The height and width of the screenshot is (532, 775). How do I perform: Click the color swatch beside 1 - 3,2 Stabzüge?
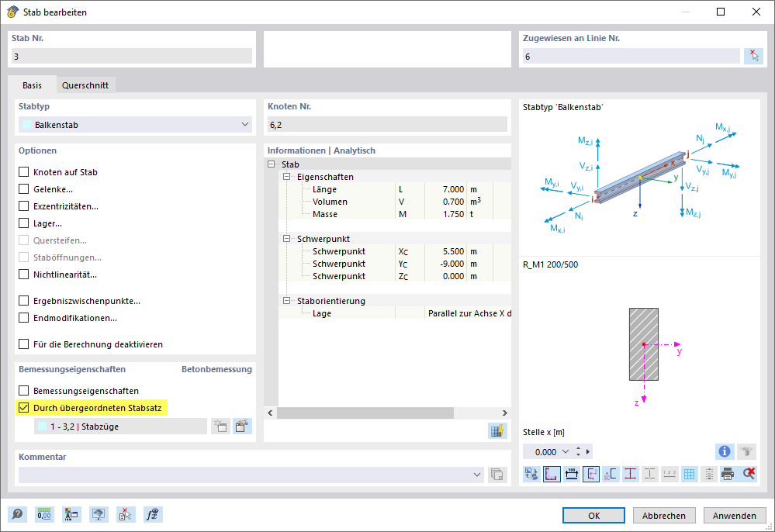[x=43, y=427]
